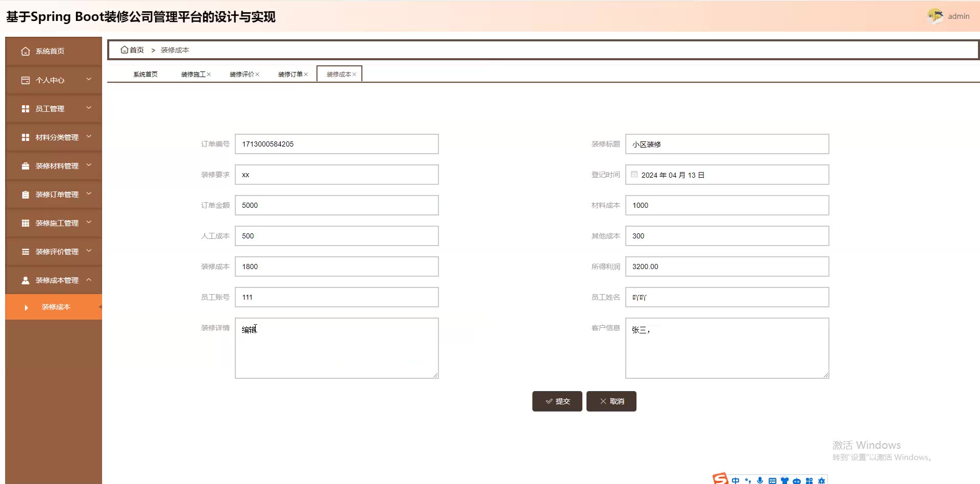Click the 装修评价管理 list icon

coord(26,252)
